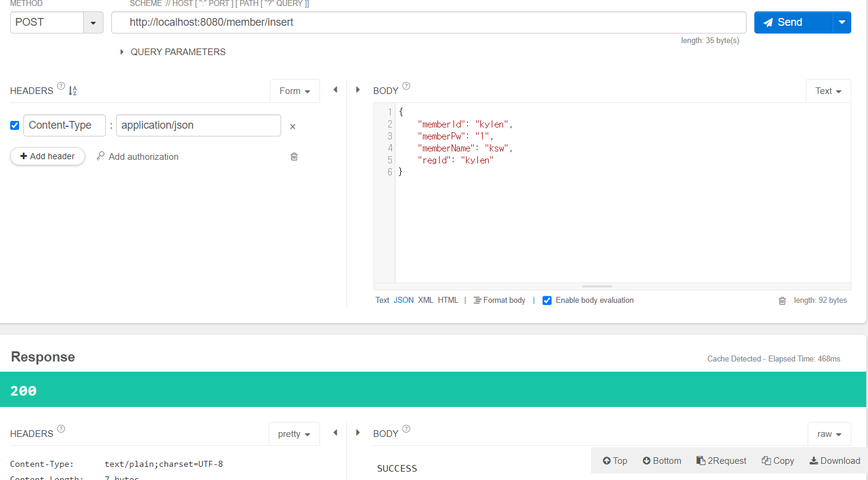Image resolution: width=868 pixels, height=480 pixels.
Task: Collapse the request headers pane using the left arrow
Action: (x=335, y=89)
